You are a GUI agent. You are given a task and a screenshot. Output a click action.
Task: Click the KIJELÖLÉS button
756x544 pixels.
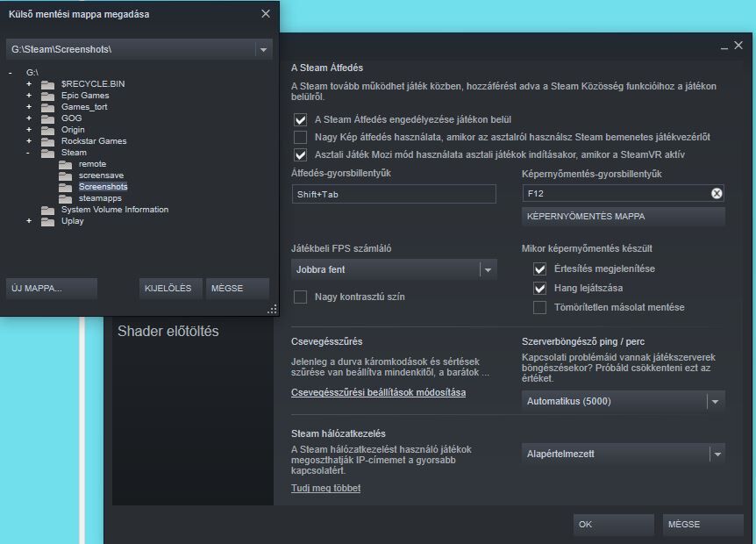(x=171, y=289)
